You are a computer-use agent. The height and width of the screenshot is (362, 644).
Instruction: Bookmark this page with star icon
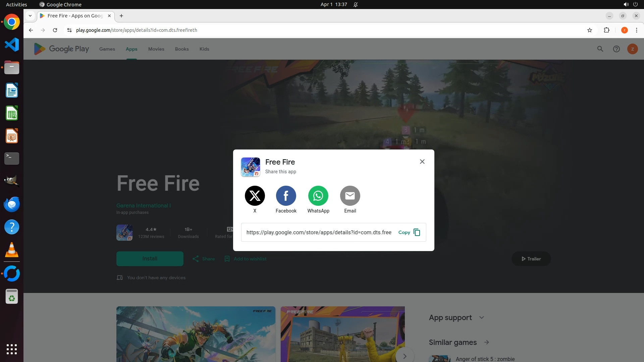pyautogui.click(x=589, y=30)
